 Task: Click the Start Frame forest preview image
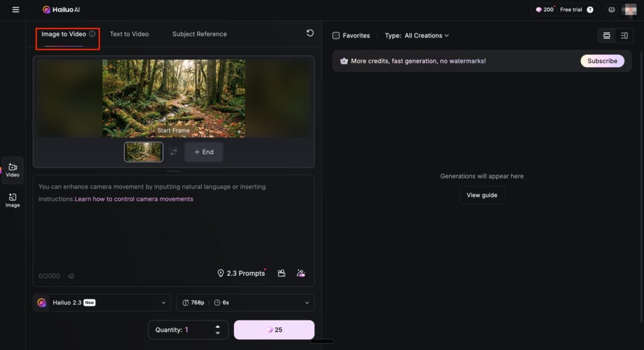(x=174, y=98)
